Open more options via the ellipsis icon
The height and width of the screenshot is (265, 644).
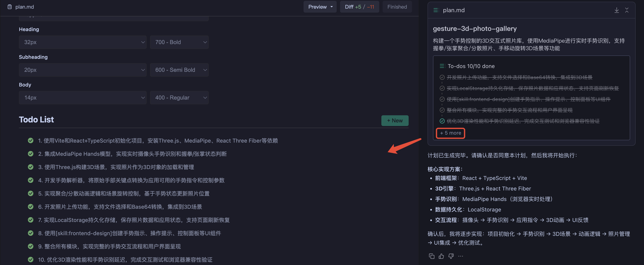pyautogui.click(x=461, y=256)
